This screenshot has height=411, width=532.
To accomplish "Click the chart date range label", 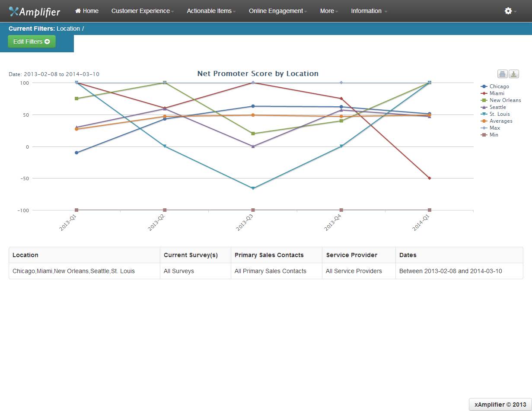I will coord(54,74).
